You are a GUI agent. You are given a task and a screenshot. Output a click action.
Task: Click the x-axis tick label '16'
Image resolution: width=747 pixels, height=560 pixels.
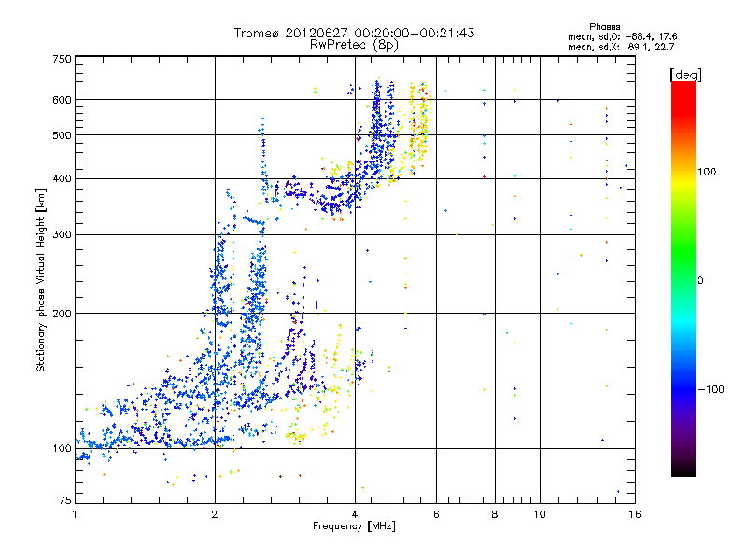(x=635, y=514)
